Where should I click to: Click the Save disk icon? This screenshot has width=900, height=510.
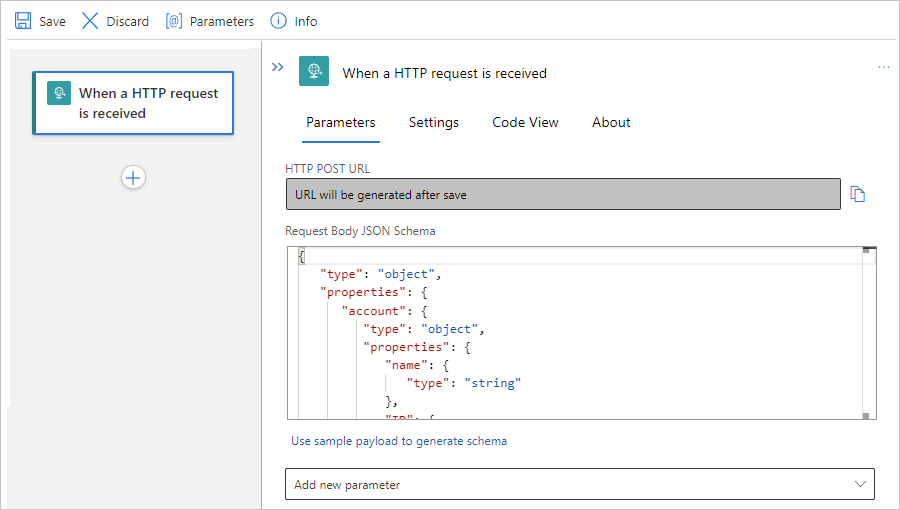click(x=23, y=21)
